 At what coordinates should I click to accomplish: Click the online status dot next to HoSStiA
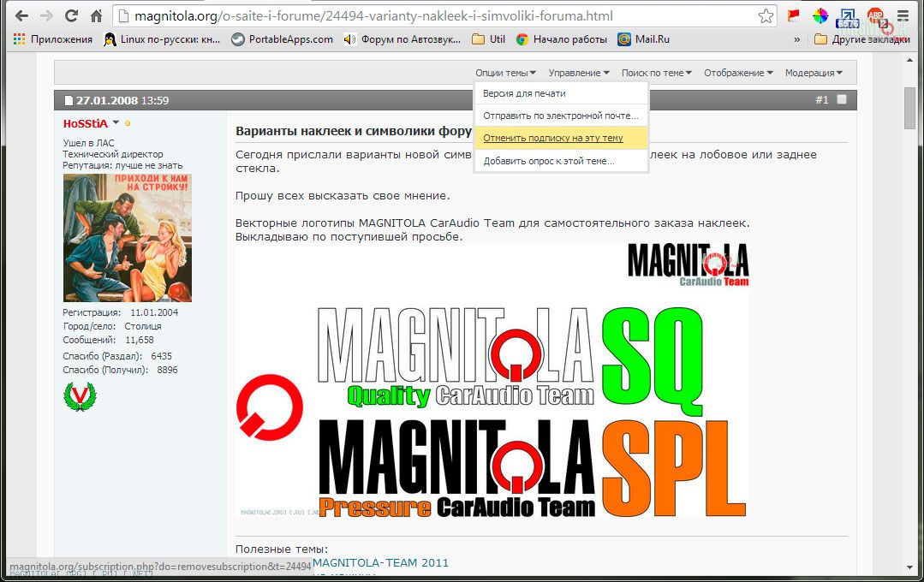pos(128,124)
